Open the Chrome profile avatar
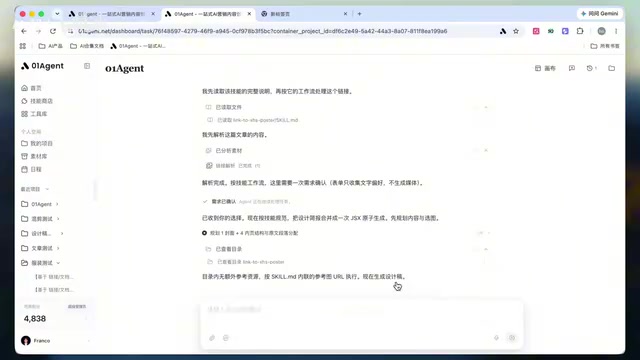The image size is (640, 360). pos(601,31)
